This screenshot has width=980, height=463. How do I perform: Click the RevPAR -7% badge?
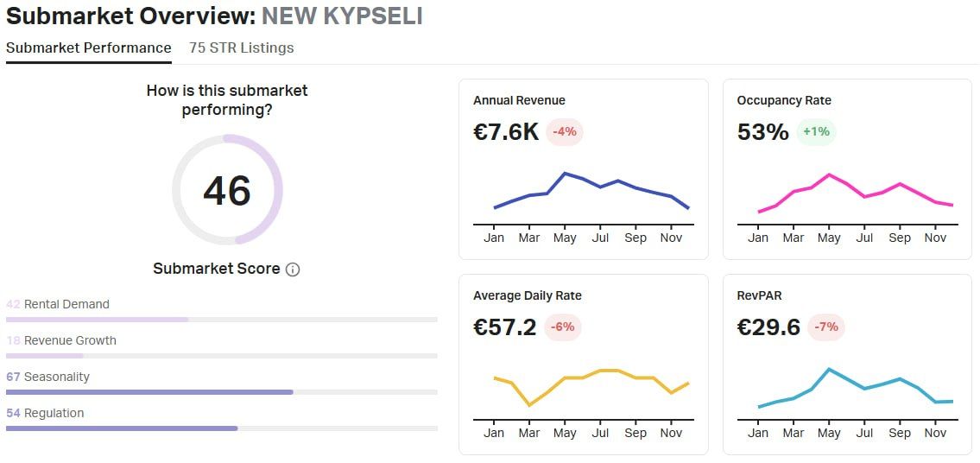pos(826,327)
